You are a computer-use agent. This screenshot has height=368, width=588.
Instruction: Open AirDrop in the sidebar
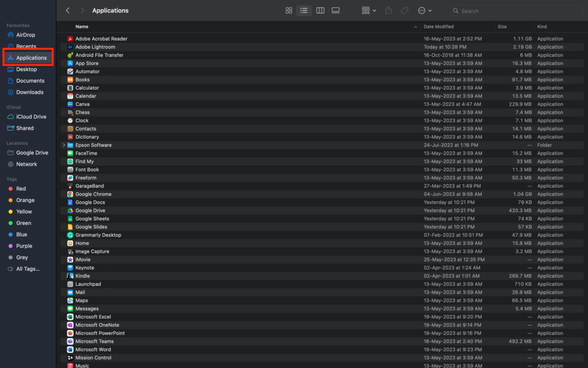(x=22, y=35)
